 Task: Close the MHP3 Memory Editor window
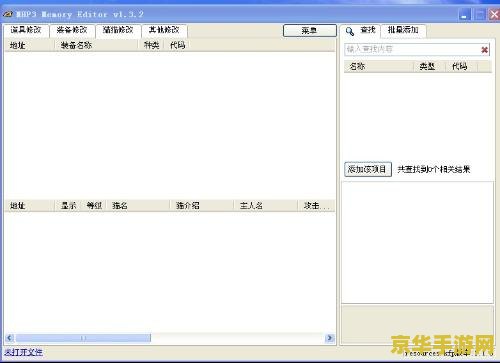point(494,14)
